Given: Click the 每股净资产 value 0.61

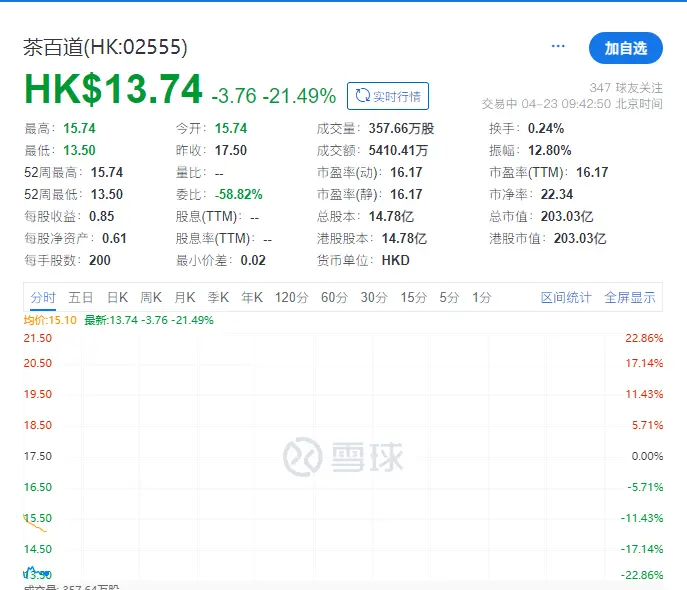Looking at the screenshot, I should coord(114,238).
